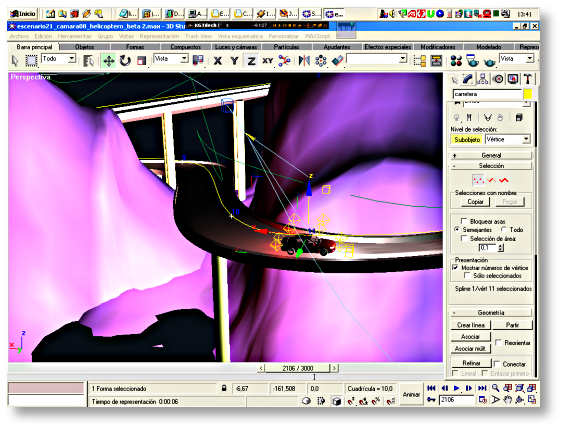
Task: Restrict transforms to the Z axis
Action: 251,60
